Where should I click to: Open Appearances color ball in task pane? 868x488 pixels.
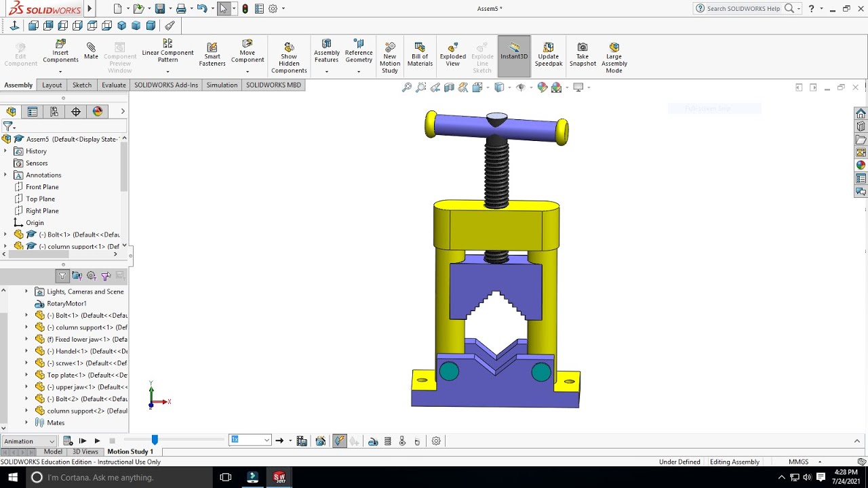coord(861,165)
